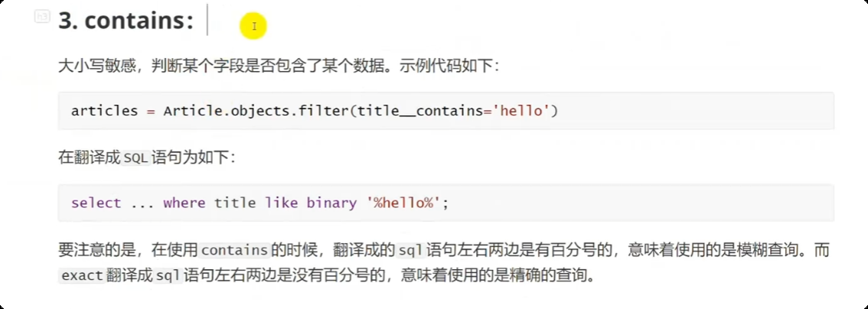868x309 pixels.
Task: Click the 'select' keyword in the SQL block
Action: click(96, 203)
